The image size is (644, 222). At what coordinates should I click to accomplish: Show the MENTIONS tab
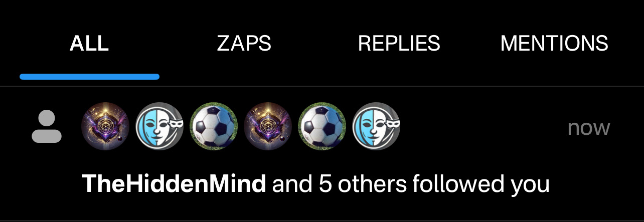554,44
